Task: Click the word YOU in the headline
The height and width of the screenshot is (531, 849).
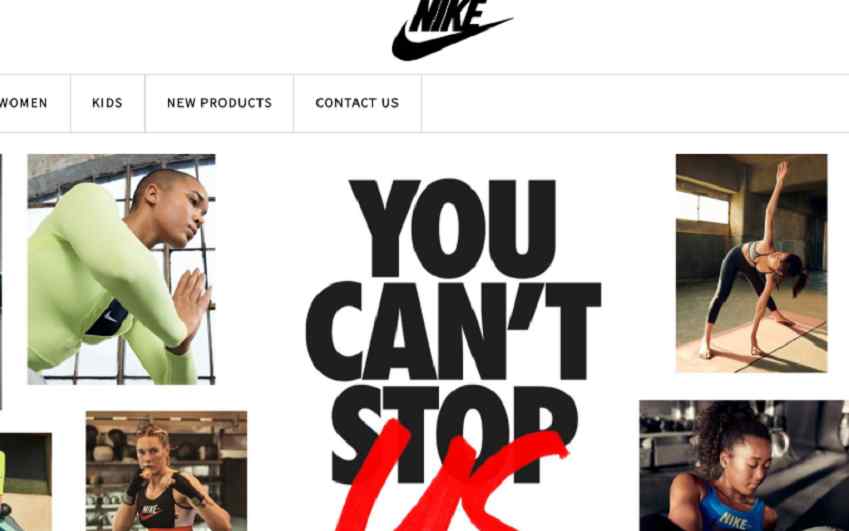Action: (453, 228)
